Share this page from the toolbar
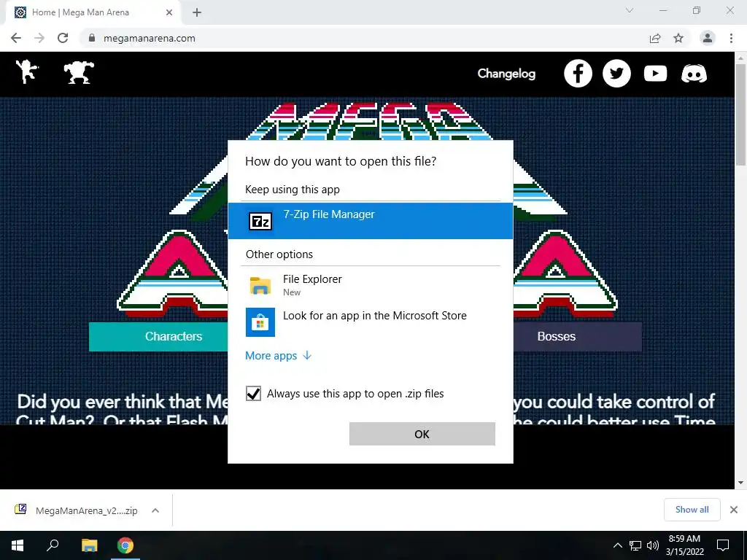This screenshot has width=747, height=560. 655,38
